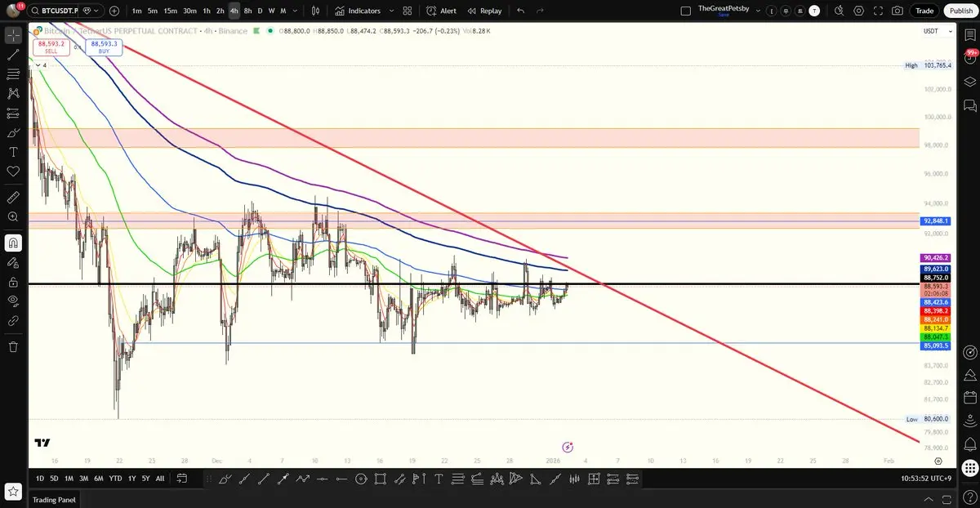Viewport: 980px width, 508px height.
Task: Open favorites toolbar star button
Action: coord(13,491)
